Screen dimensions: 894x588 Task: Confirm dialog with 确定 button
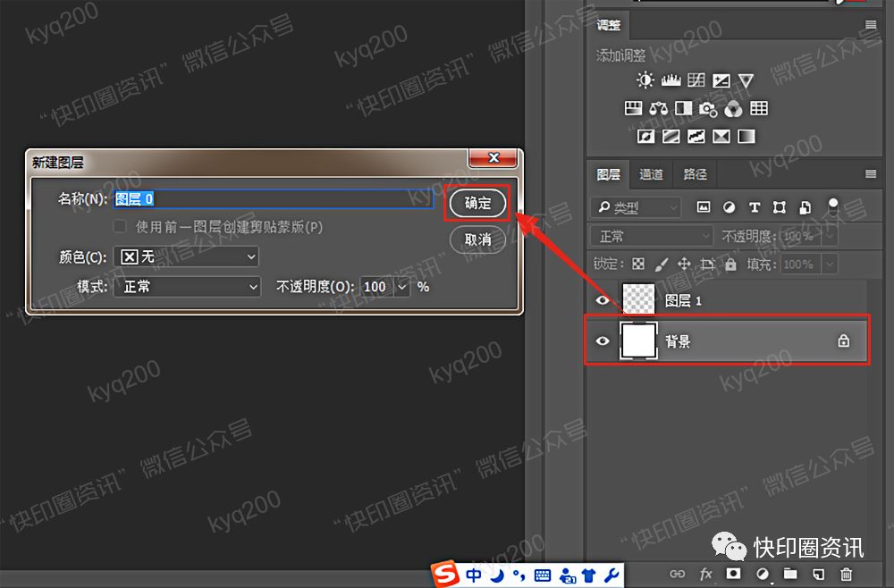(477, 203)
